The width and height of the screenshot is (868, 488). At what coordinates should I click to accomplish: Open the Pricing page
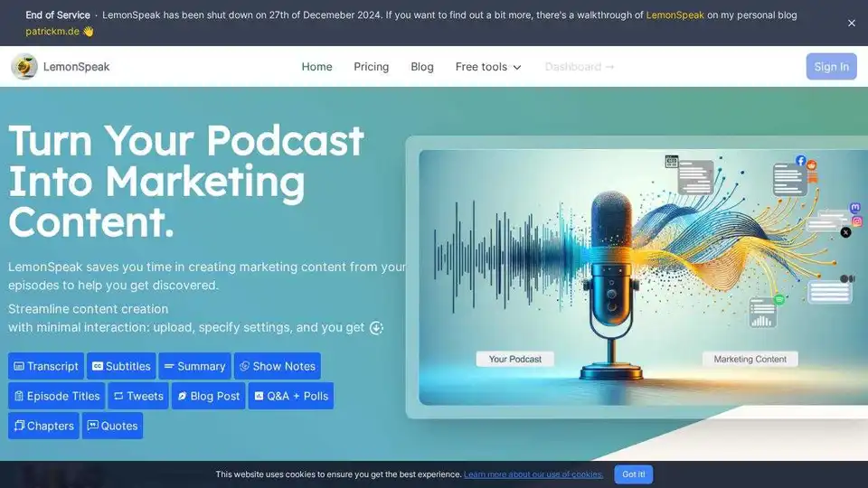[371, 67]
